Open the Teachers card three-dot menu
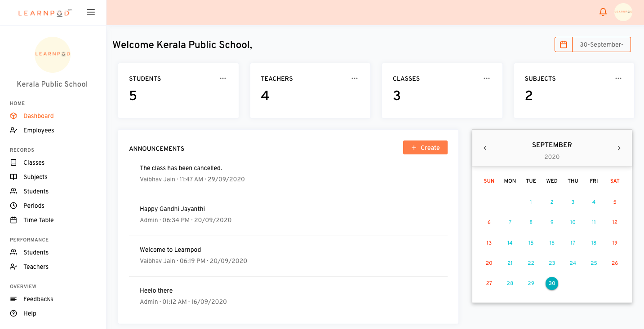This screenshot has width=644, height=329. [355, 79]
